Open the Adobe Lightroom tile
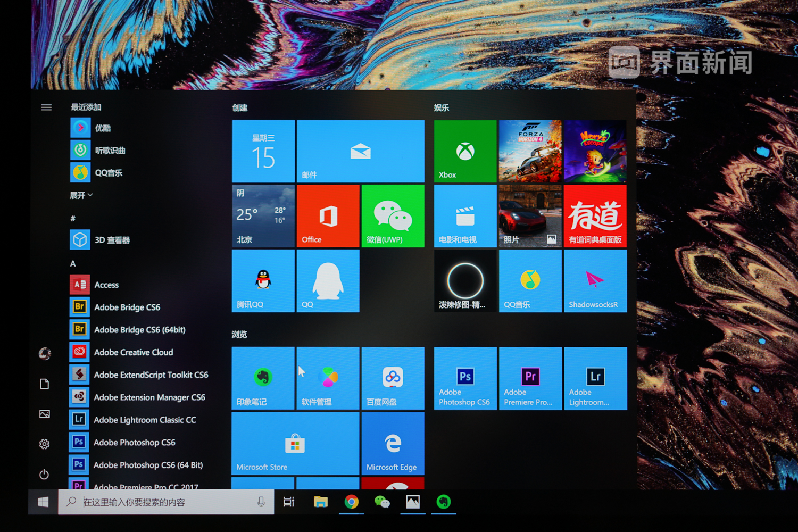The image size is (798, 532). (595, 378)
